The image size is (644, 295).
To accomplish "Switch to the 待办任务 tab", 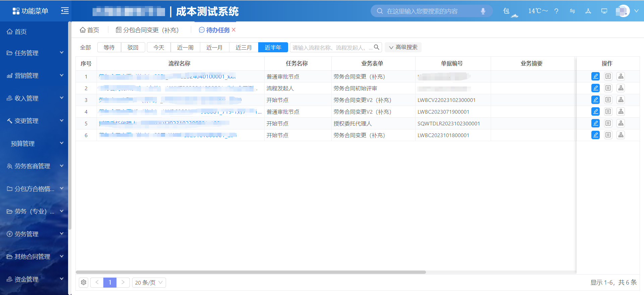I will click(x=214, y=30).
